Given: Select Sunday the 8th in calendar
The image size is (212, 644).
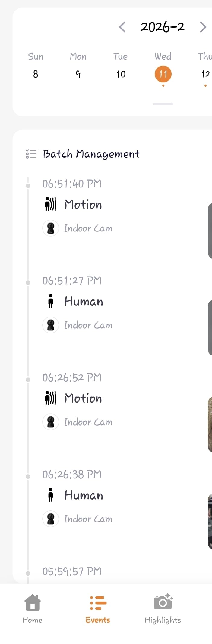Looking at the screenshot, I should coord(36,74).
